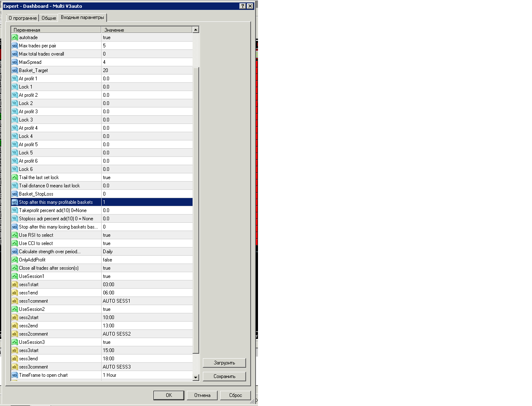Click the Сброс button

(x=235, y=395)
